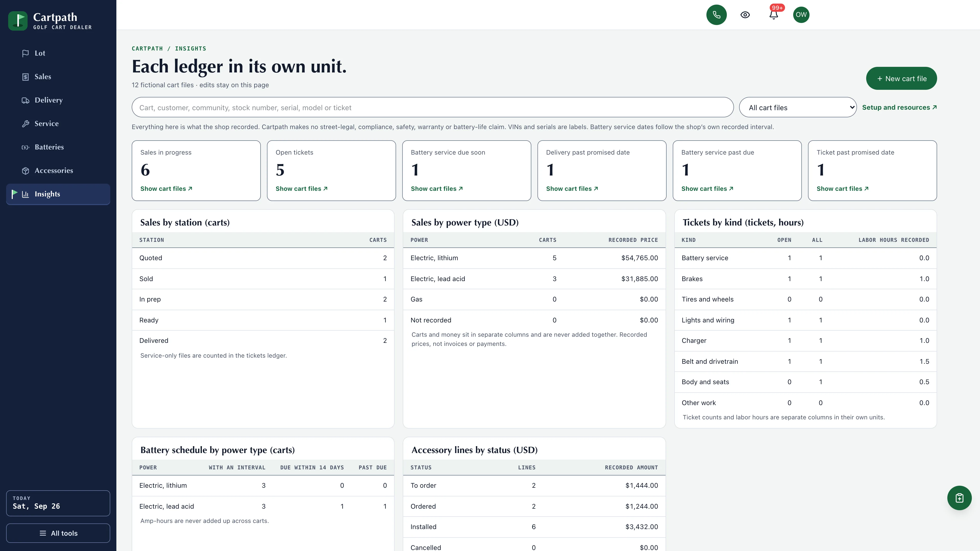Screen dimensions: 980x551
Task: Open the All cart files dropdown
Action: 798,108
